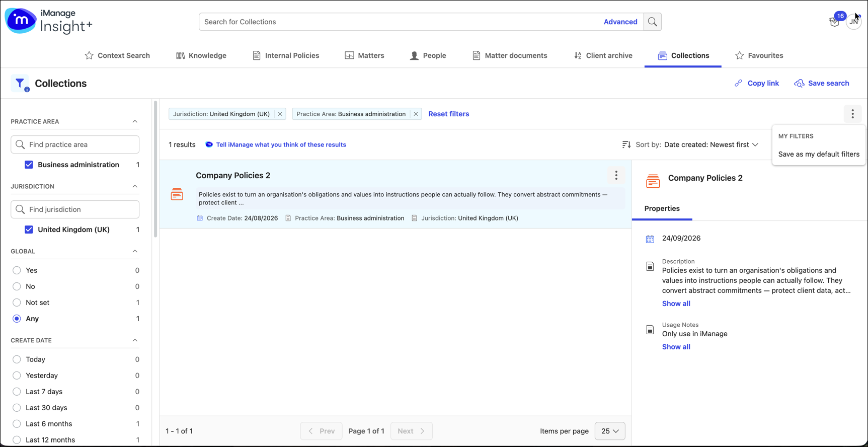Image resolution: width=868 pixels, height=447 pixels.
Task: Choose Save as my default filters
Action: point(819,154)
